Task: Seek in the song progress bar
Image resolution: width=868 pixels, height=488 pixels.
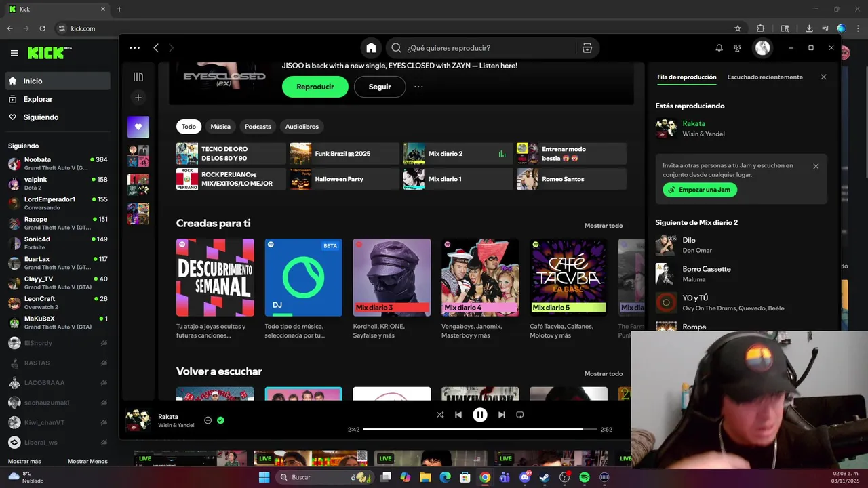Action: [480, 429]
